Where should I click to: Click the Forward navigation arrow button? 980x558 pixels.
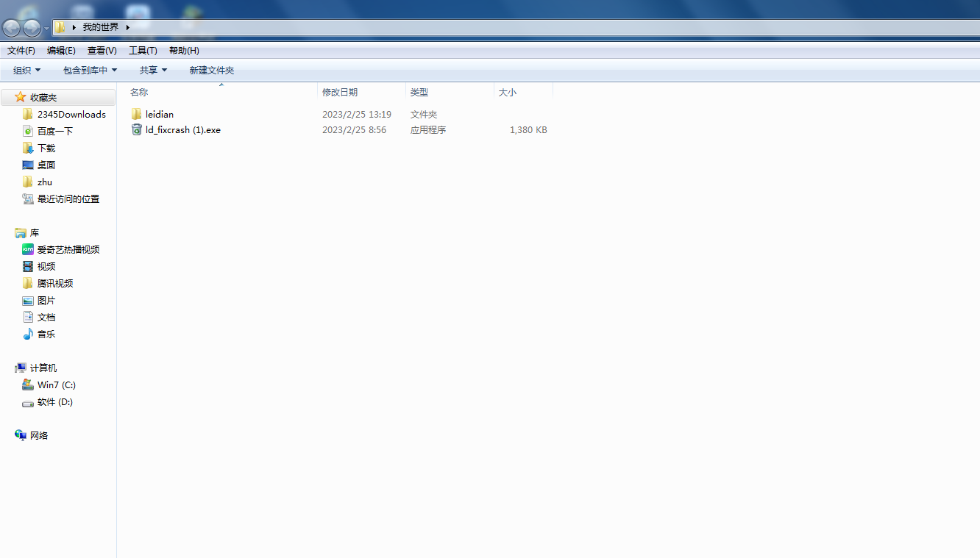[x=32, y=28]
